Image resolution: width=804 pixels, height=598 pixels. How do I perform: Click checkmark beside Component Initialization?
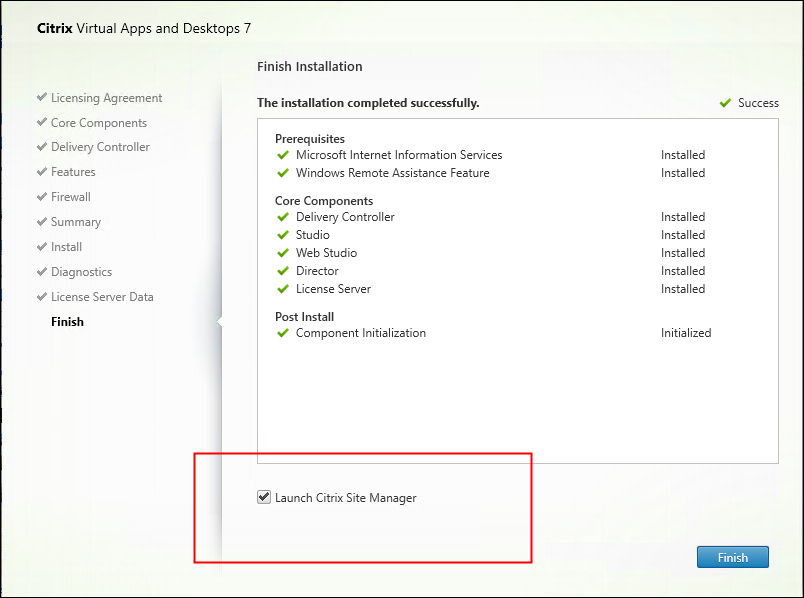click(x=283, y=333)
